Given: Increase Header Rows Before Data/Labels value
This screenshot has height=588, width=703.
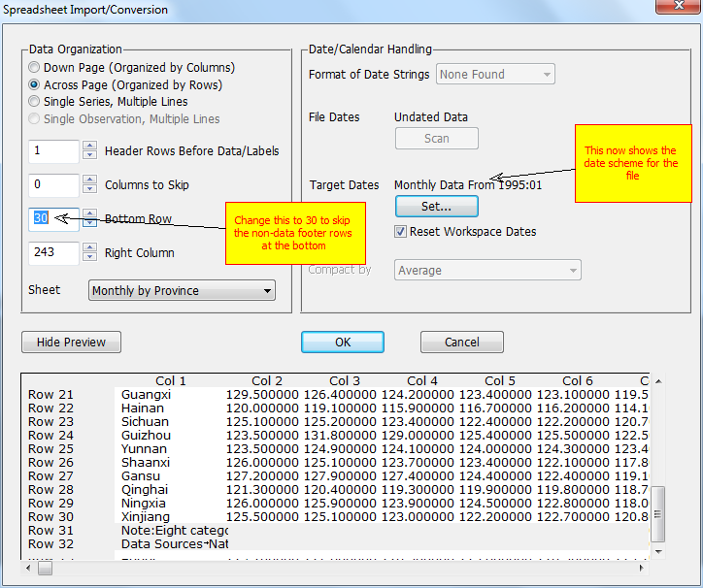Looking at the screenshot, I should click(x=89, y=147).
